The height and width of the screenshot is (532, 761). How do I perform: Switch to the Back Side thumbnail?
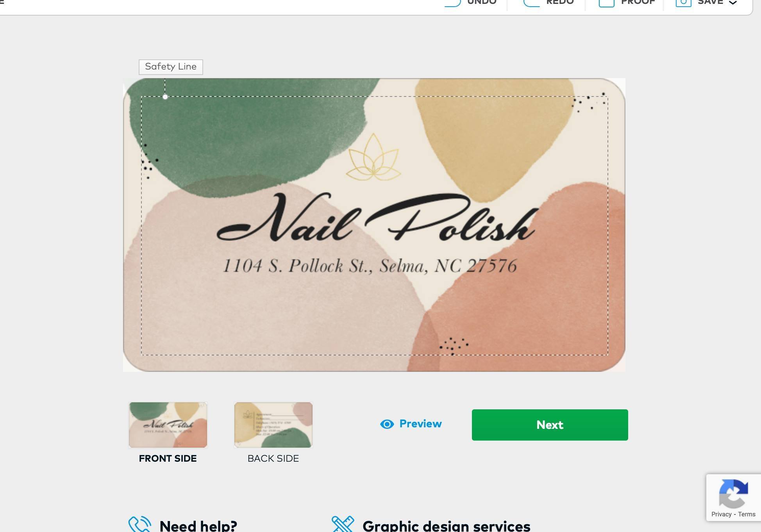(273, 425)
